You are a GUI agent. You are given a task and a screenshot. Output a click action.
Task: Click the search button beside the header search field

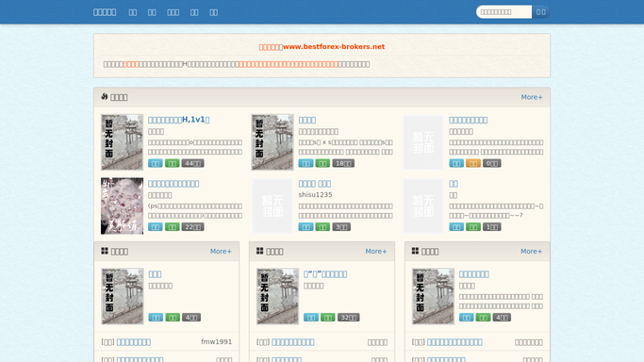point(541,12)
